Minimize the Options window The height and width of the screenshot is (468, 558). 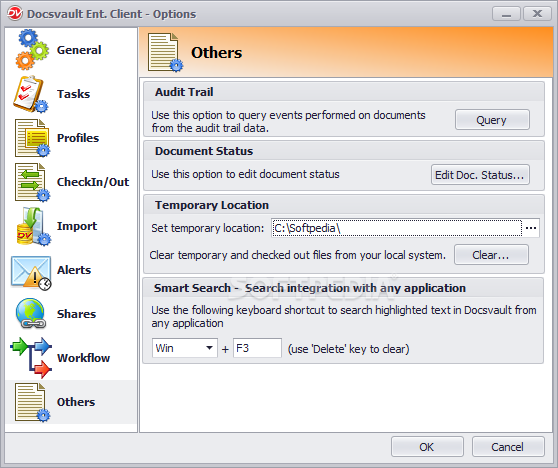click(x=506, y=14)
